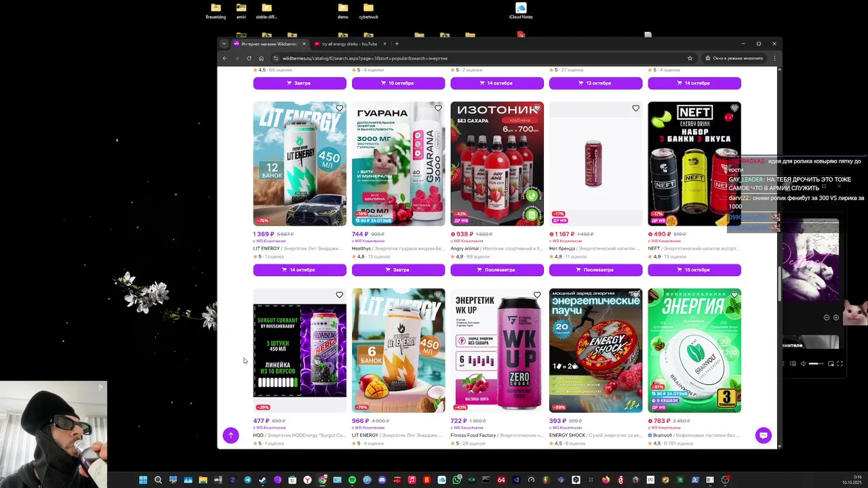868x488 pixels.
Task: Open WhatsApp from the taskbar
Action: point(456,480)
